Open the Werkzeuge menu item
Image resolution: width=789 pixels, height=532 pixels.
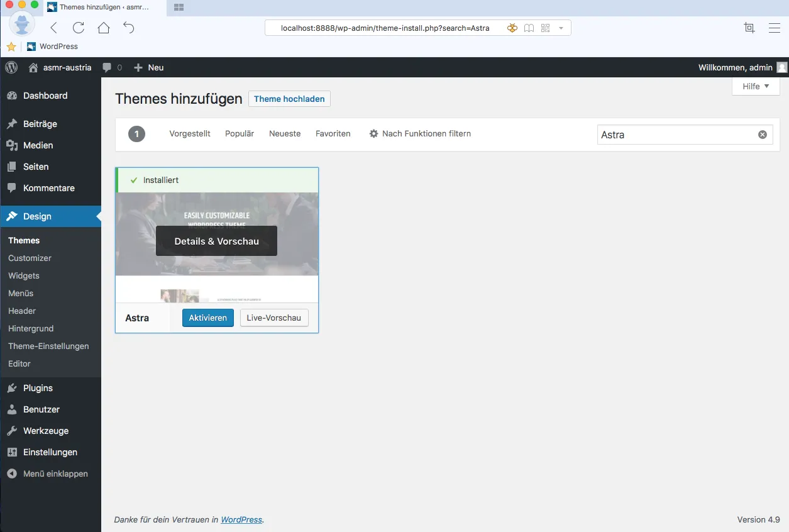pyautogui.click(x=50, y=431)
